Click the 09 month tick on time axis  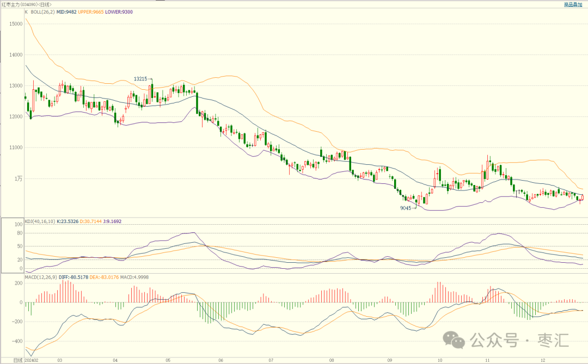coord(389,360)
